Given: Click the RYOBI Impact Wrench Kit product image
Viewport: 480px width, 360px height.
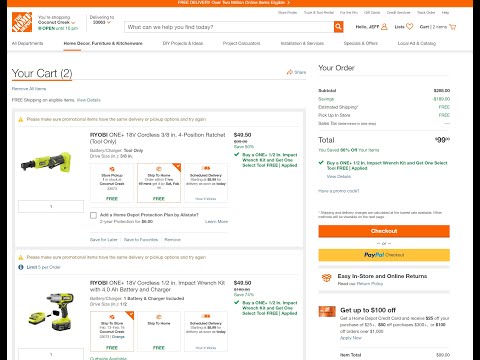Looking at the screenshot, I should (x=51, y=312).
